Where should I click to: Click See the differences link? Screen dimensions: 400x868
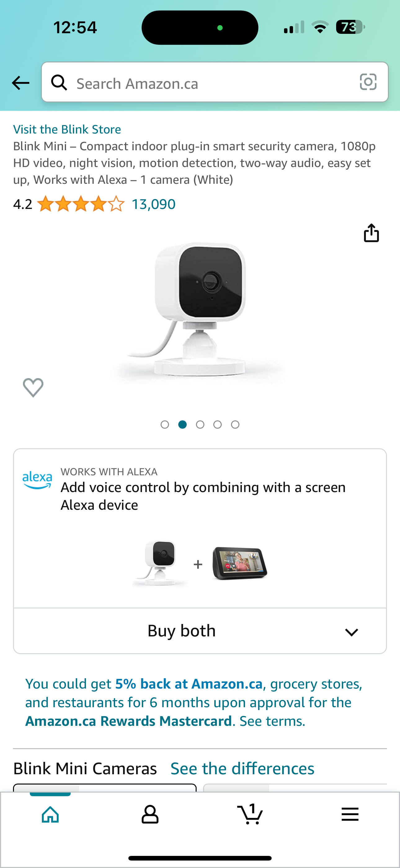(242, 769)
